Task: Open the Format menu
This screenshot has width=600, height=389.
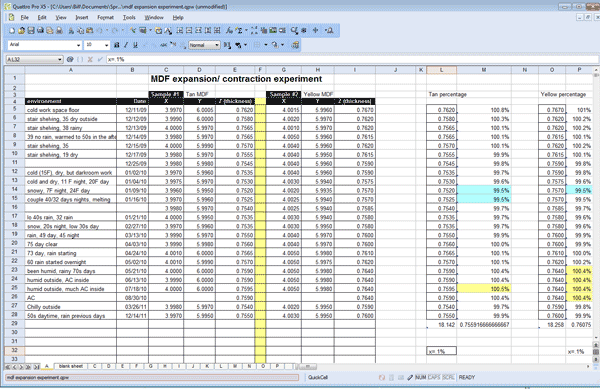Action: [105, 18]
